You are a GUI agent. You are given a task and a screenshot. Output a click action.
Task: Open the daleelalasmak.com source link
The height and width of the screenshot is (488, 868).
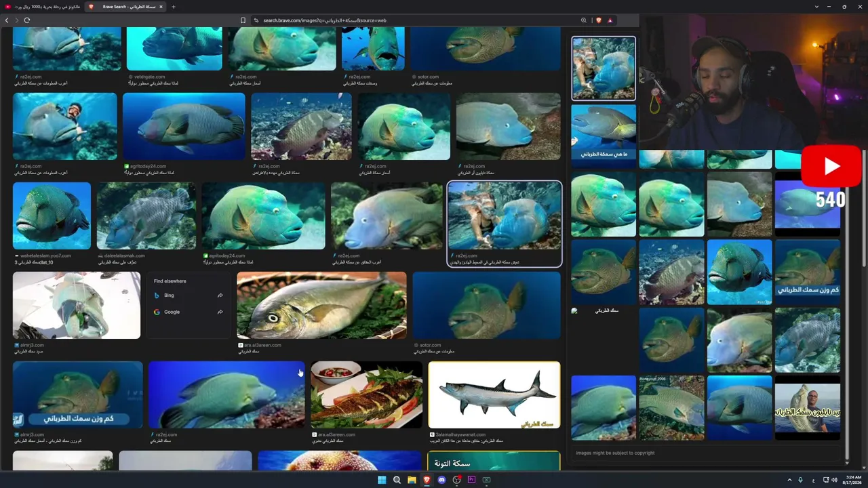point(124,256)
